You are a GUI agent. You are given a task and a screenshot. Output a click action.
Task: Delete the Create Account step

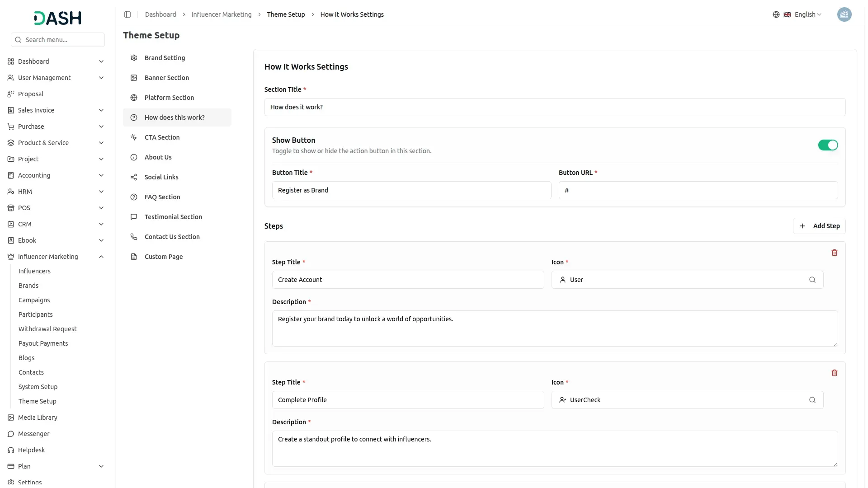(x=835, y=253)
